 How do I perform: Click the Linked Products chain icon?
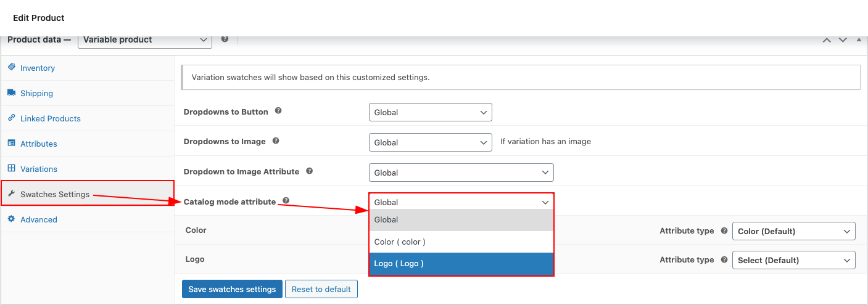tap(11, 118)
